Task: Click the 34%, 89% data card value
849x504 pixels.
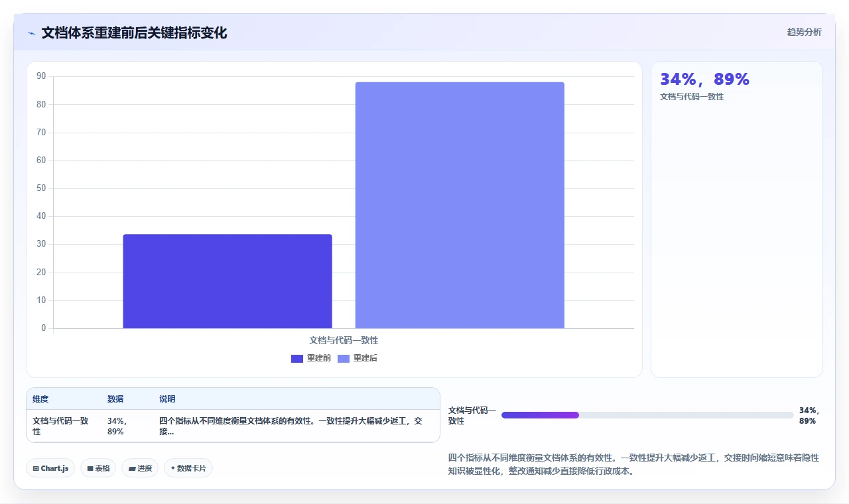Action: tap(704, 80)
